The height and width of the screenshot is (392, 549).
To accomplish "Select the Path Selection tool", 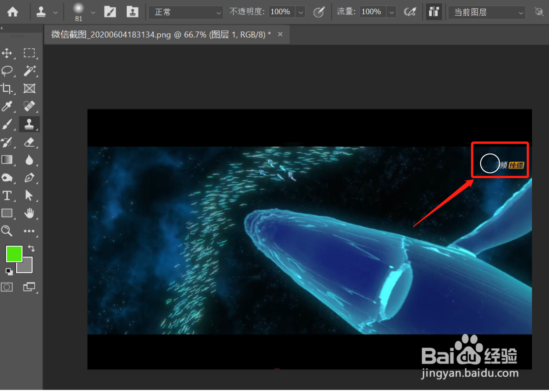I will [x=29, y=195].
